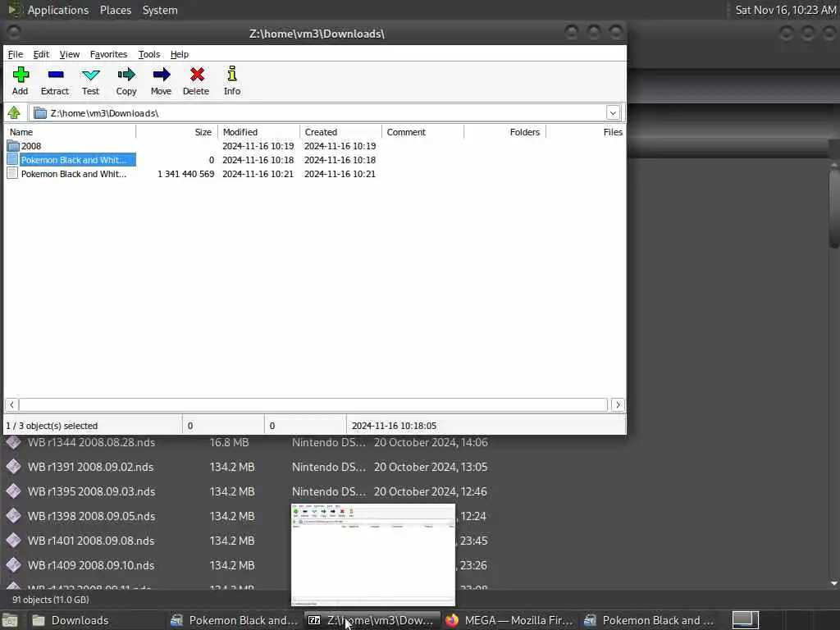
Task: Open the File menu
Action: [16, 54]
